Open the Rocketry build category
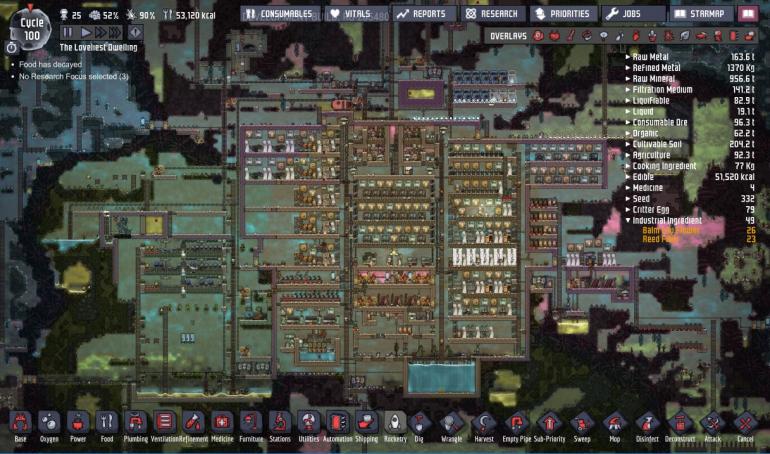Image resolution: width=770 pixels, height=454 pixels. 395,426
